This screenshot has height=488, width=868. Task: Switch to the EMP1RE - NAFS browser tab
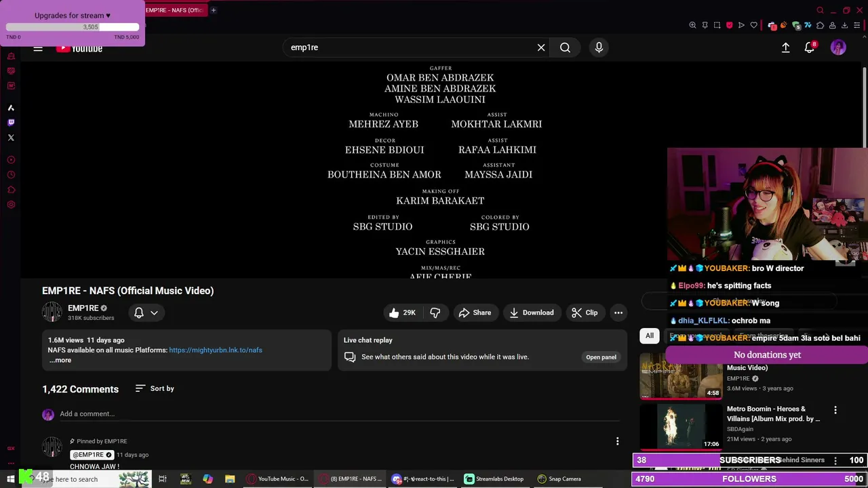[x=175, y=10]
